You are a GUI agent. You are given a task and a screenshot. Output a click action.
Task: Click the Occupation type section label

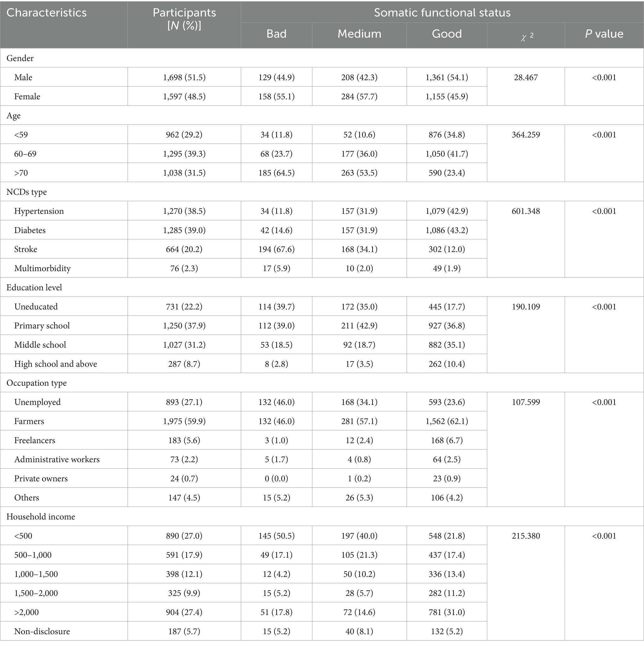tap(36, 383)
